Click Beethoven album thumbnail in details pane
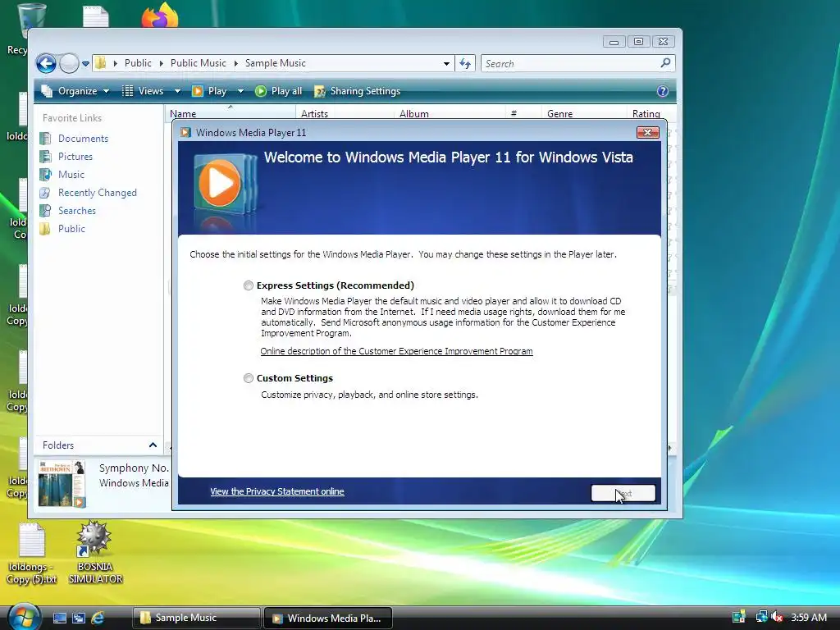The image size is (840, 630). tap(62, 484)
